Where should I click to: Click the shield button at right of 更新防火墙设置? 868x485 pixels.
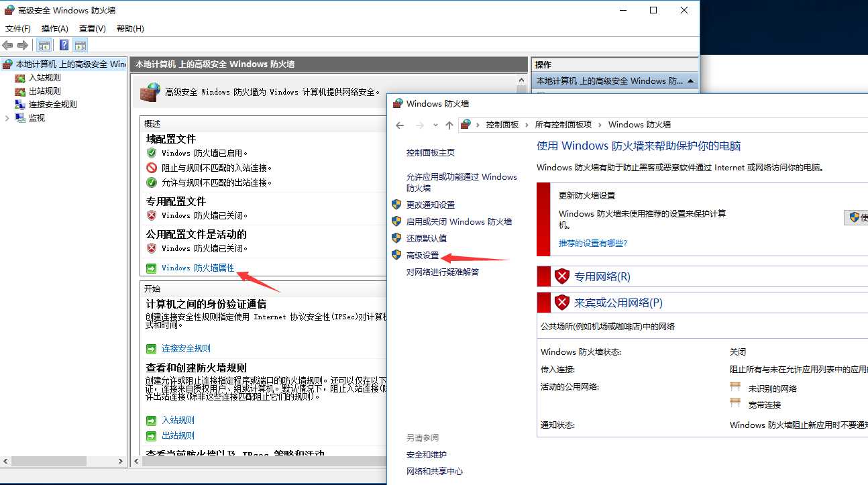coord(856,217)
